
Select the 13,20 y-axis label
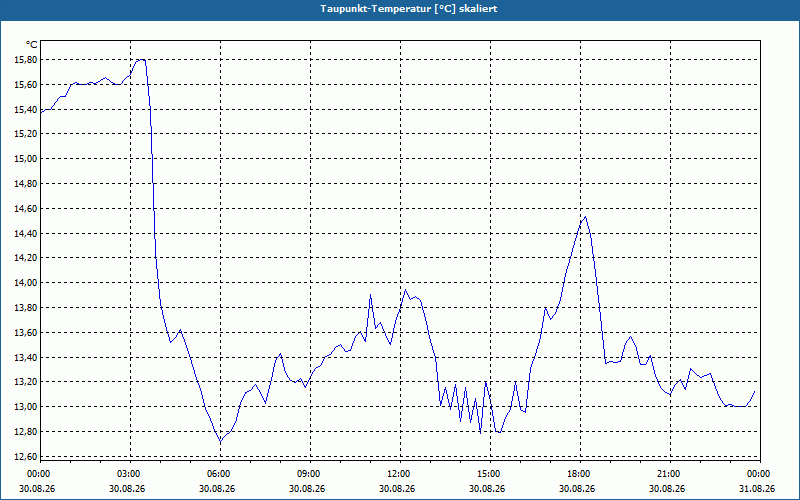tap(26, 382)
